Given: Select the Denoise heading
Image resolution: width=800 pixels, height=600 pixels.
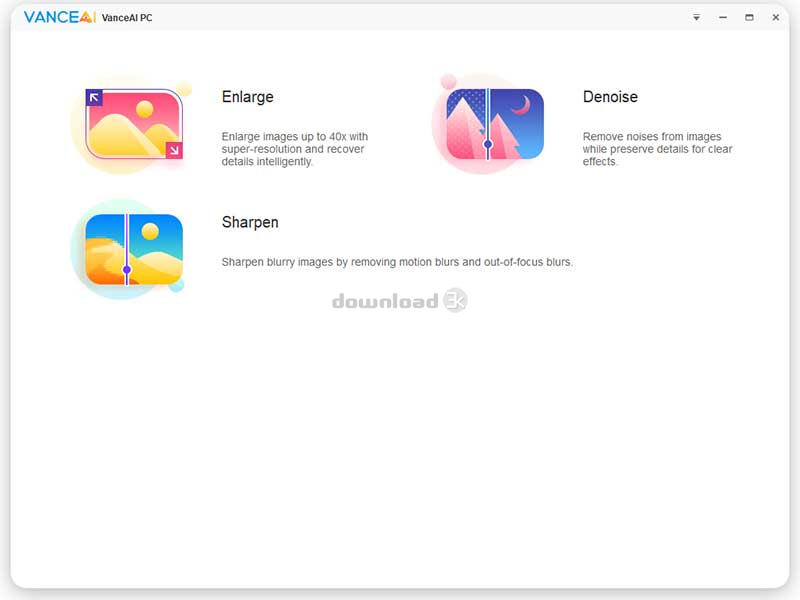Looking at the screenshot, I should tap(610, 96).
